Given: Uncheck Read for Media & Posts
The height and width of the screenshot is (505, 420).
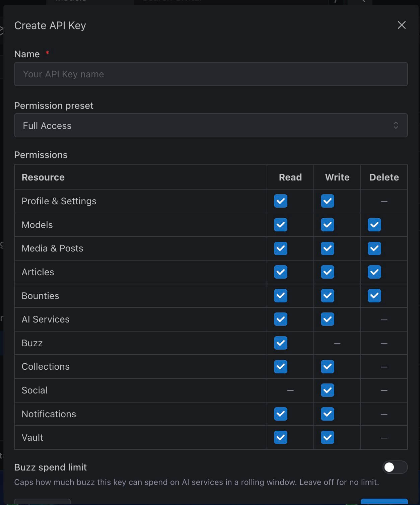Looking at the screenshot, I should click(x=281, y=248).
